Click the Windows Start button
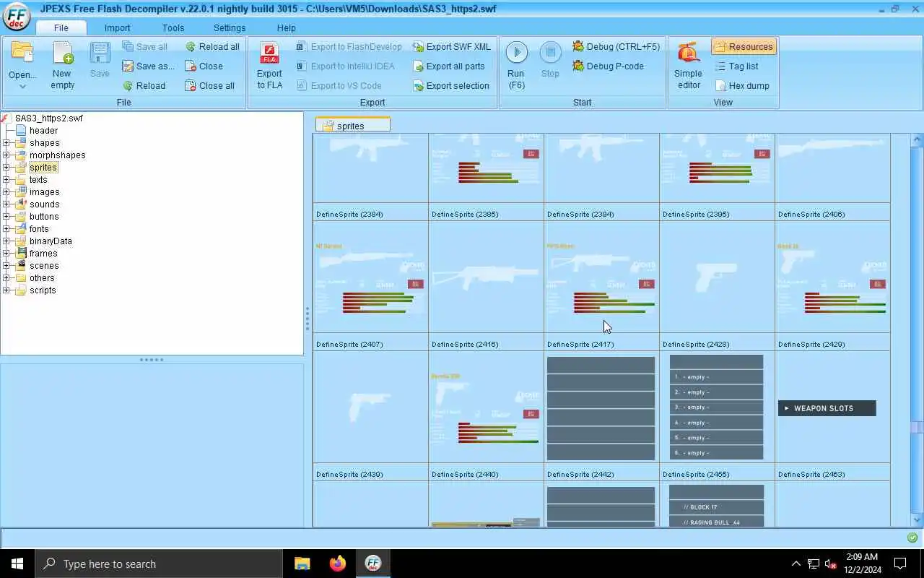The height and width of the screenshot is (578, 924). (17, 564)
